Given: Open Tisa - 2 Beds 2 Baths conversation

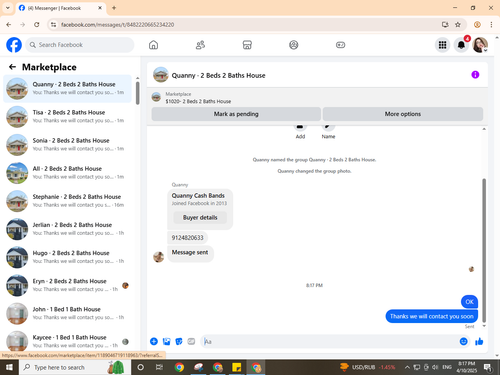Looking at the screenshot, I should tap(67, 116).
